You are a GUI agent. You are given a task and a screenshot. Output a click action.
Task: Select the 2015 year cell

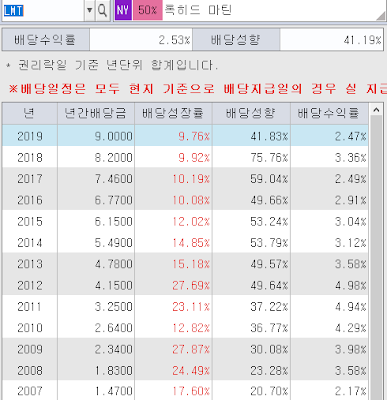[x=30, y=221]
